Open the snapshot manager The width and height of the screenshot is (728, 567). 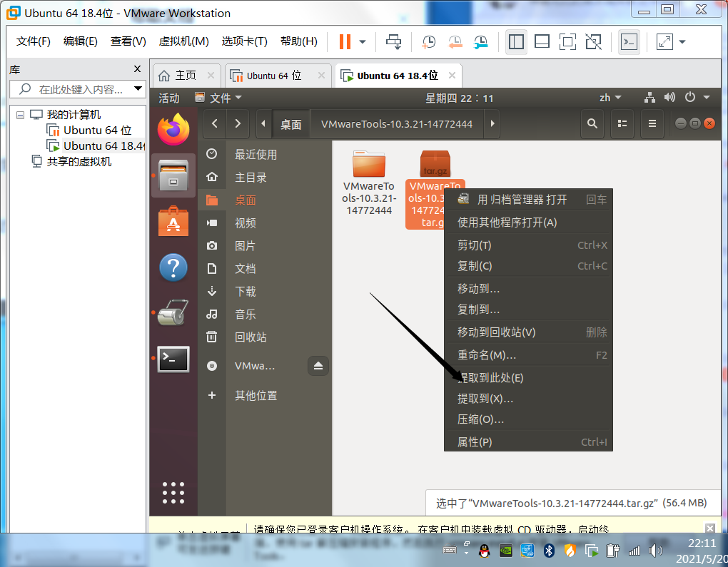click(x=481, y=42)
